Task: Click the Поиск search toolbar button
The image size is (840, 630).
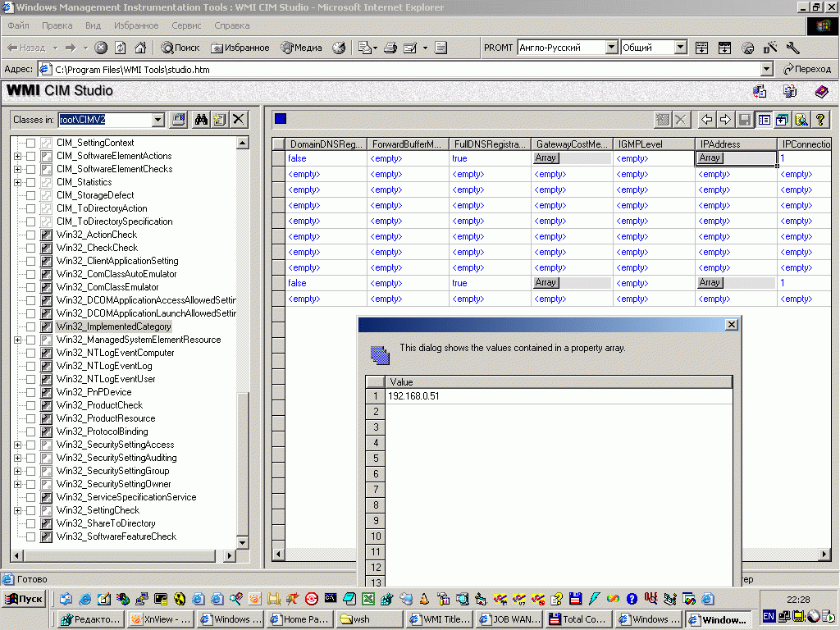Action: [x=180, y=48]
